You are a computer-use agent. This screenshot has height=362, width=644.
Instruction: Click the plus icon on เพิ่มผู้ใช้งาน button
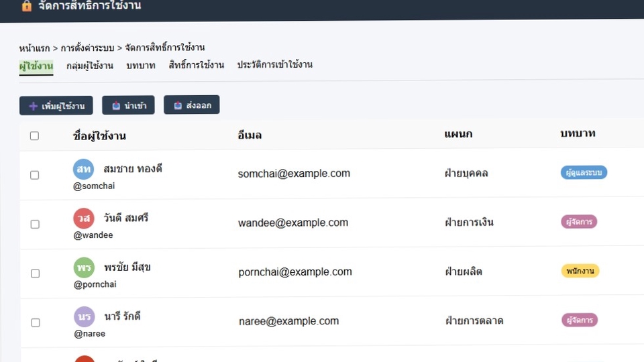pos(34,107)
